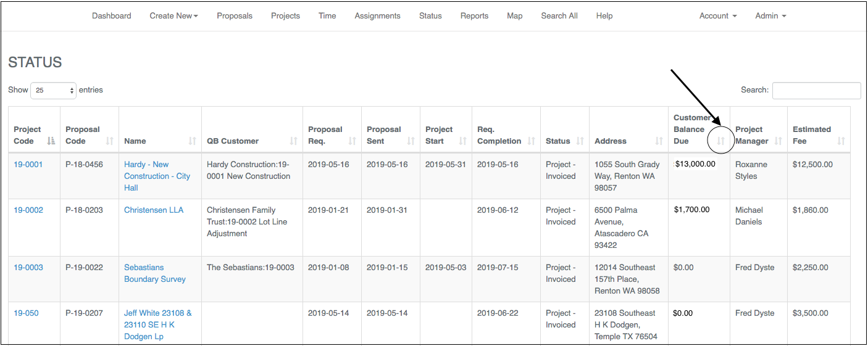Image resolution: width=868 pixels, height=346 pixels.
Task: Select the 2019-05-03 project start cell
Action: (446, 279)
